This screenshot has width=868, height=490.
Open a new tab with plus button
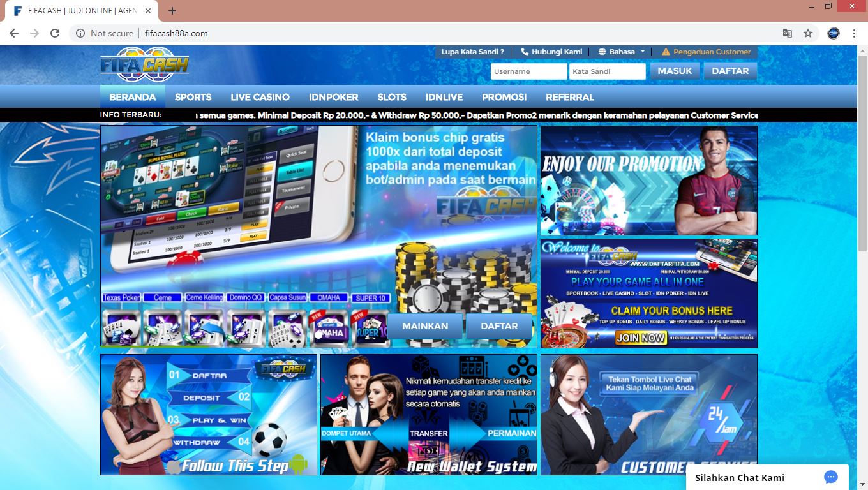172,11
